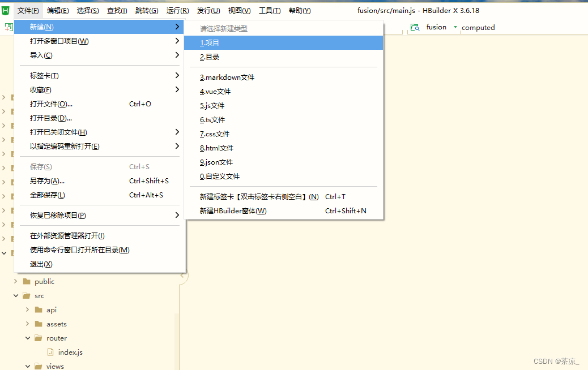This screenshot has width=588, height=370.
Task: Click the computed symbol breadcrumb
Action: coord(478,27)
